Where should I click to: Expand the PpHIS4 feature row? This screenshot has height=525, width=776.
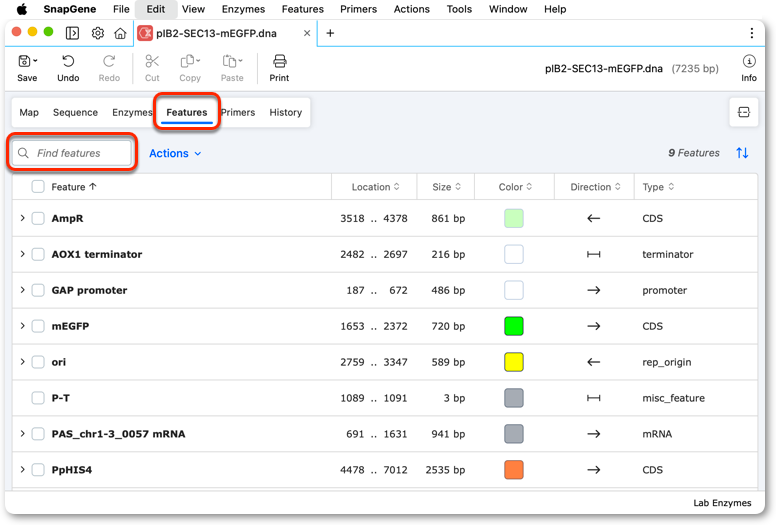[x=22, y=470]
